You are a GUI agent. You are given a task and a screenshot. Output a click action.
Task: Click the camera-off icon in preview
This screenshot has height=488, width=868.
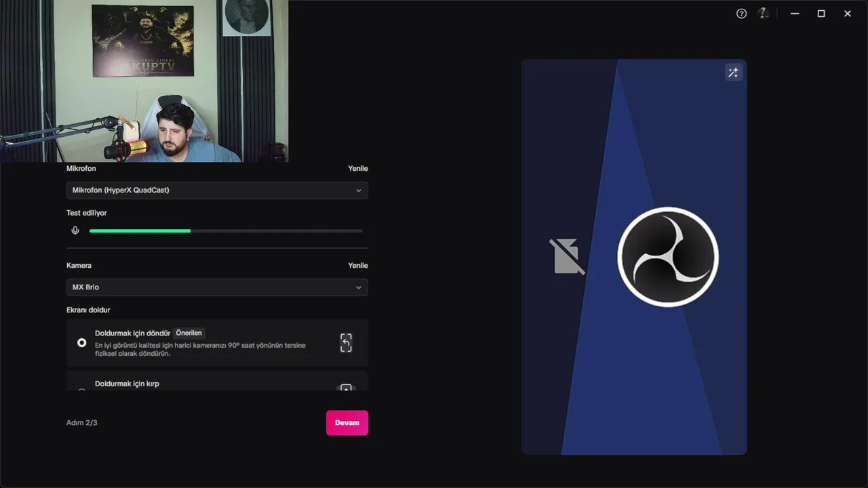point(567,256)
